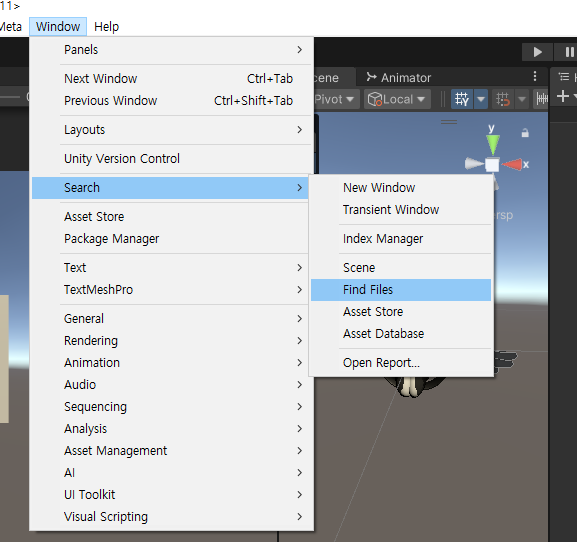Expand the UI Toolkit submenu
The width and height of the screenshot is (577, 542).
tap(170, 495)
